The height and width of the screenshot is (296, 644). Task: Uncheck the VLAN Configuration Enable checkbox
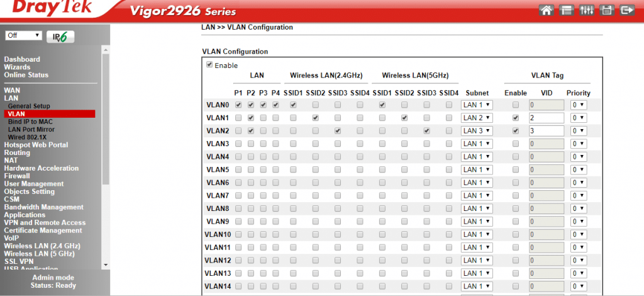tap(209, 65)
